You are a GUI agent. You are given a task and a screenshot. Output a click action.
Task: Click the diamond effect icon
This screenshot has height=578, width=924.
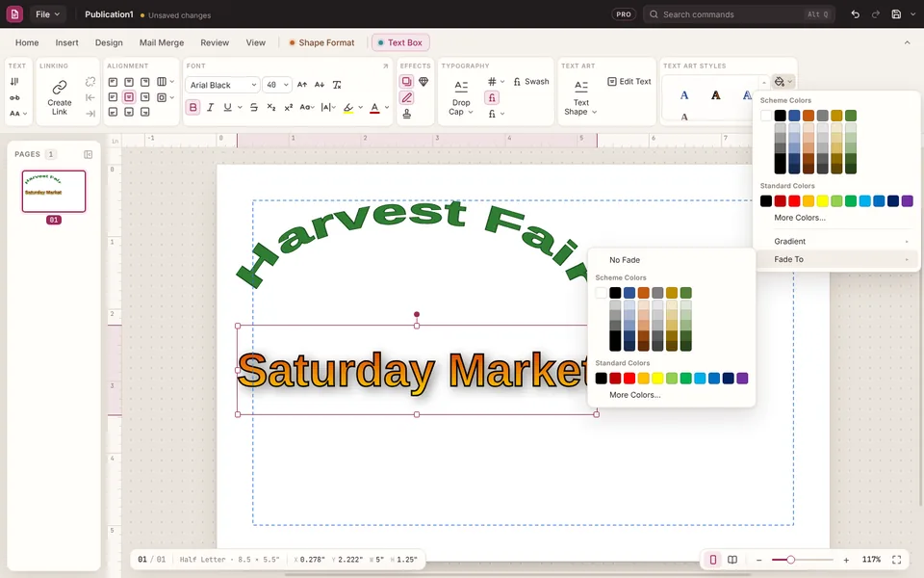point(423,82)
